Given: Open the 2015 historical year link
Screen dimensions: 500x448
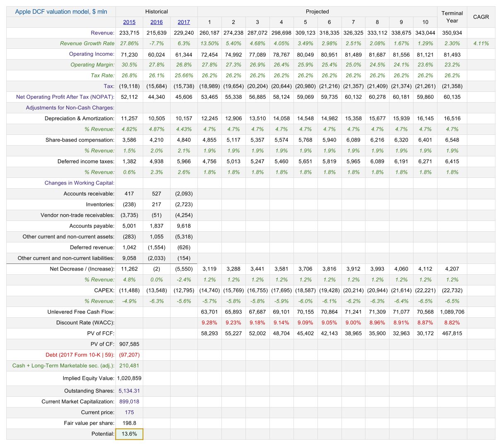Looking at the screenshot, I should pyautogui.click(x=129, y=22).
